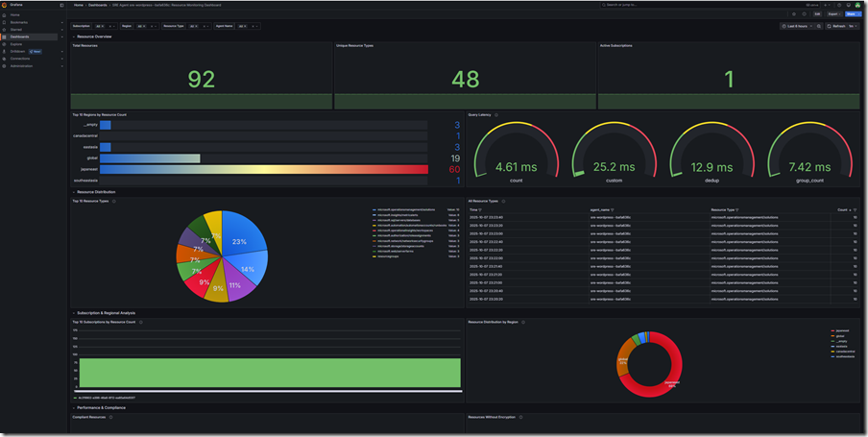
Task: Open the Last 6 hours time picker
Action: point(797,26)
